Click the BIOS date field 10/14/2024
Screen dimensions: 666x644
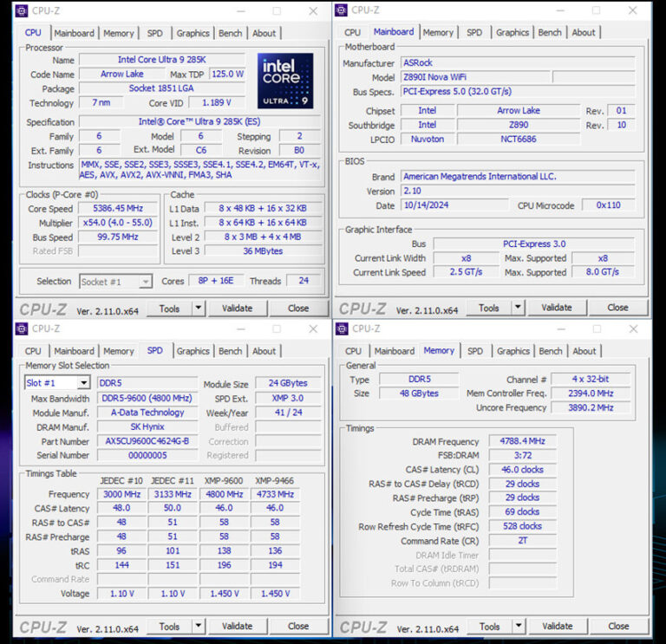(454, 205)
